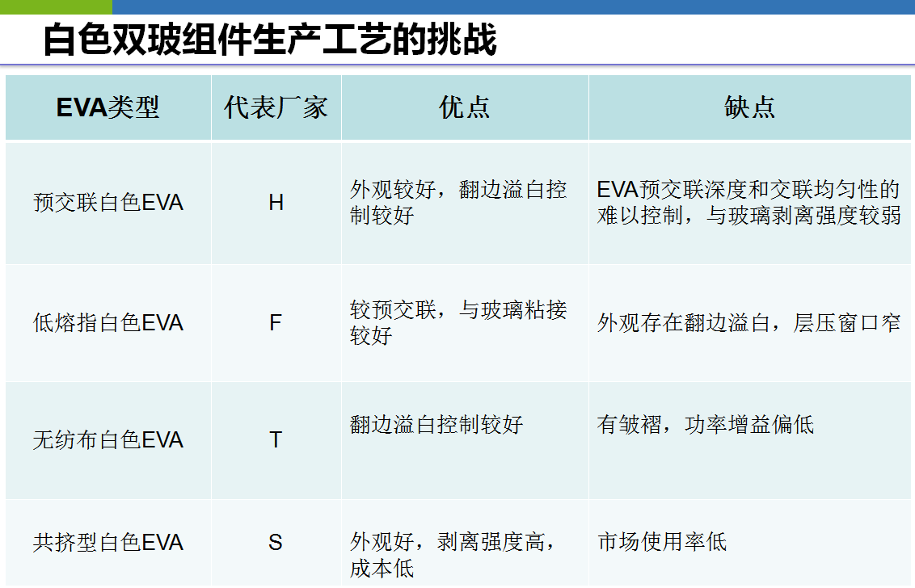This screenshot has height=588, width=915.
Task: Click the 代表厂家 header cell
Action: 276,107
